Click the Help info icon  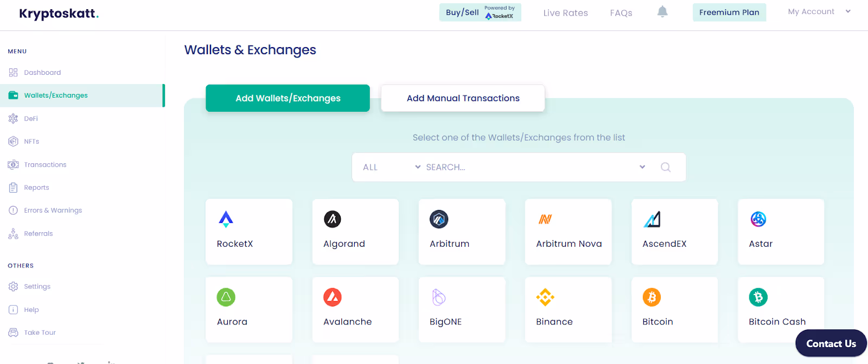[13, 310]
